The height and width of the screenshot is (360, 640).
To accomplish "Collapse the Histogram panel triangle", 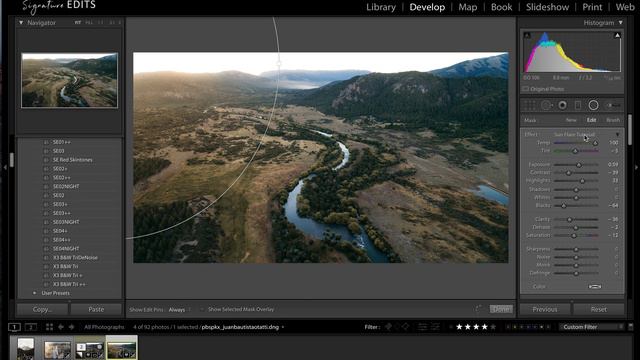I will pyautogui.click(x=620, y=23).
